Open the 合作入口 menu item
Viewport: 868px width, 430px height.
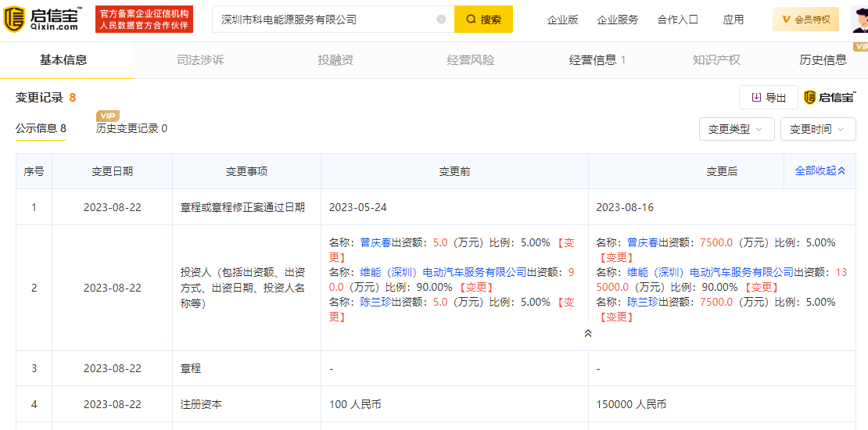point(677,20)
